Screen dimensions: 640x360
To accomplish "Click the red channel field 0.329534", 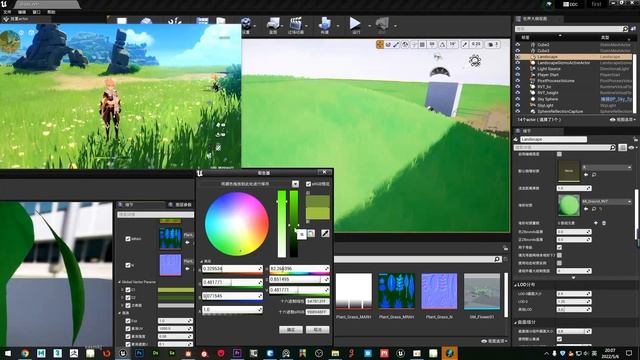I will (232, 269).
